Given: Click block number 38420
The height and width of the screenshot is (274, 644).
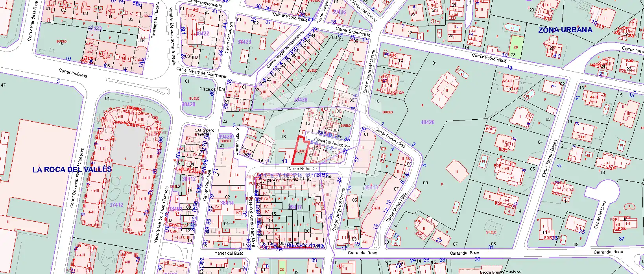Looking at the screenshot, I should click(x=188, y=104).
